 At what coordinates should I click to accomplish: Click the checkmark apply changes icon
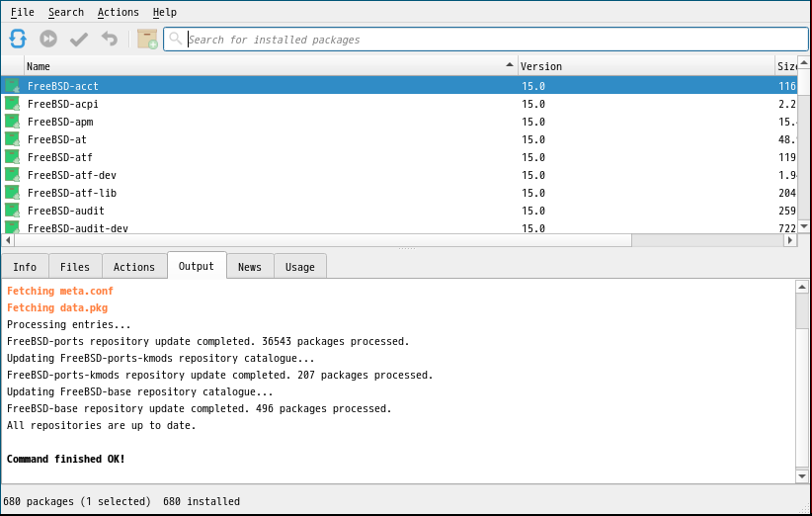tap(79, 39)
